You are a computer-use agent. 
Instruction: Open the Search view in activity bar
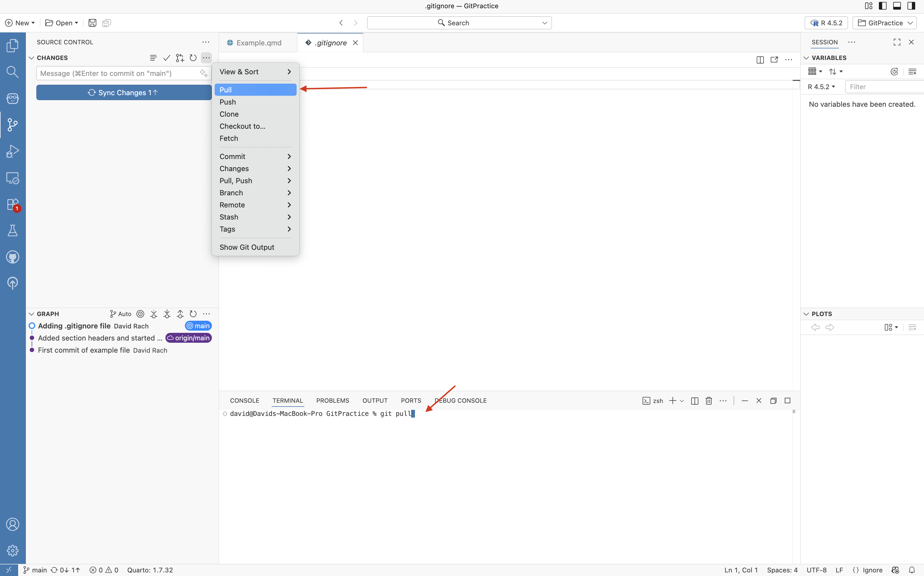13,72
